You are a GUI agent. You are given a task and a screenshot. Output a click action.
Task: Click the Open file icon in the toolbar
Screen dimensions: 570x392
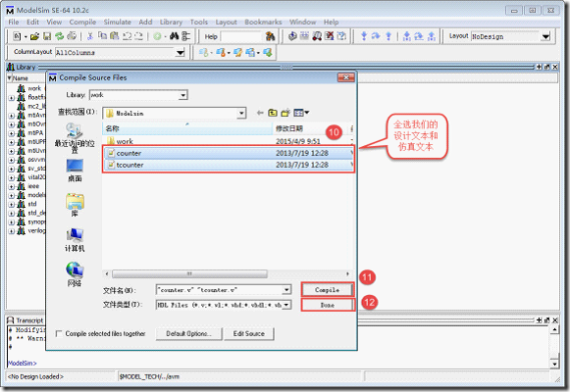[34, 36]
